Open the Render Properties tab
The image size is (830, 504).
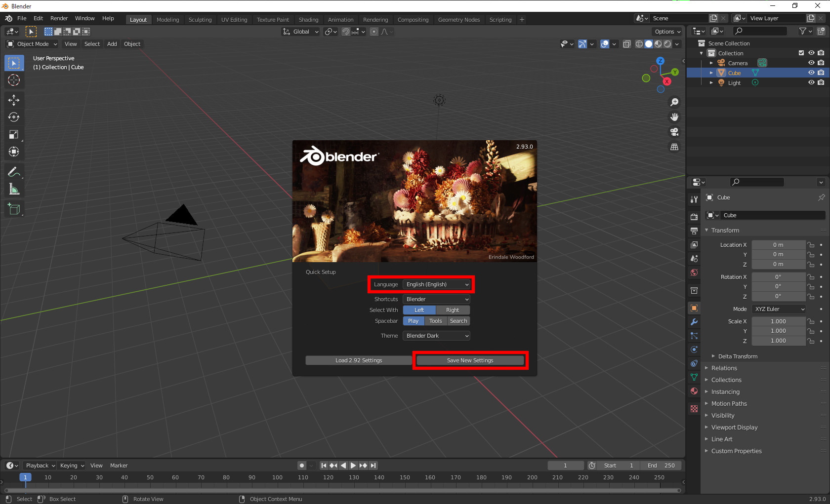tap(694, 216)
